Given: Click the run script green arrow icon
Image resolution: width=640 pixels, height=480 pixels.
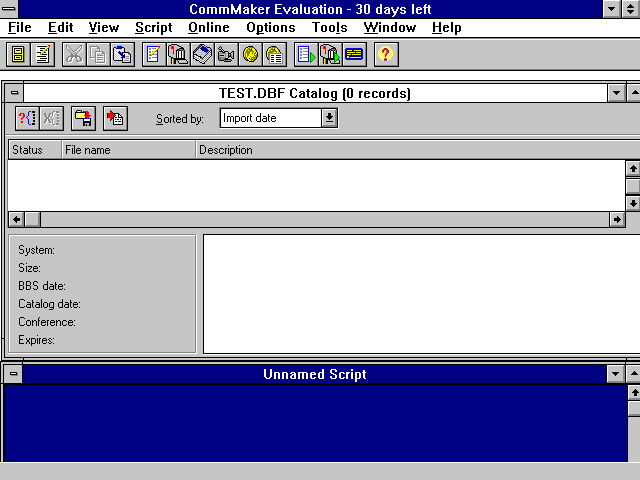Looking at the screenshot, I should click(x=306, y=54).
